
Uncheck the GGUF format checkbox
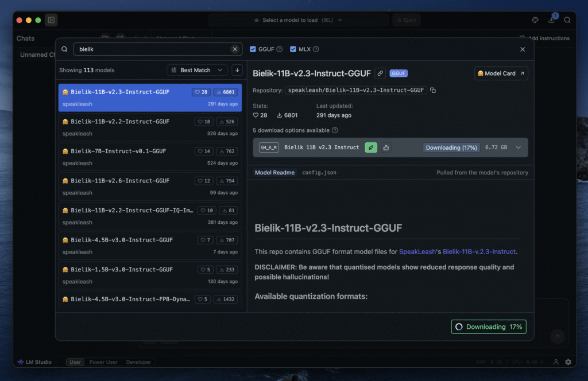[253, 49]
